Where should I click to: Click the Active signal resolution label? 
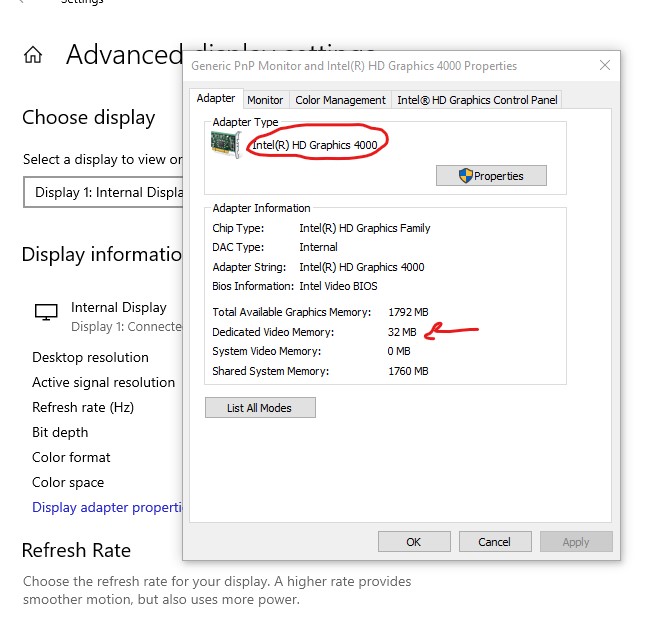point(104,382)
